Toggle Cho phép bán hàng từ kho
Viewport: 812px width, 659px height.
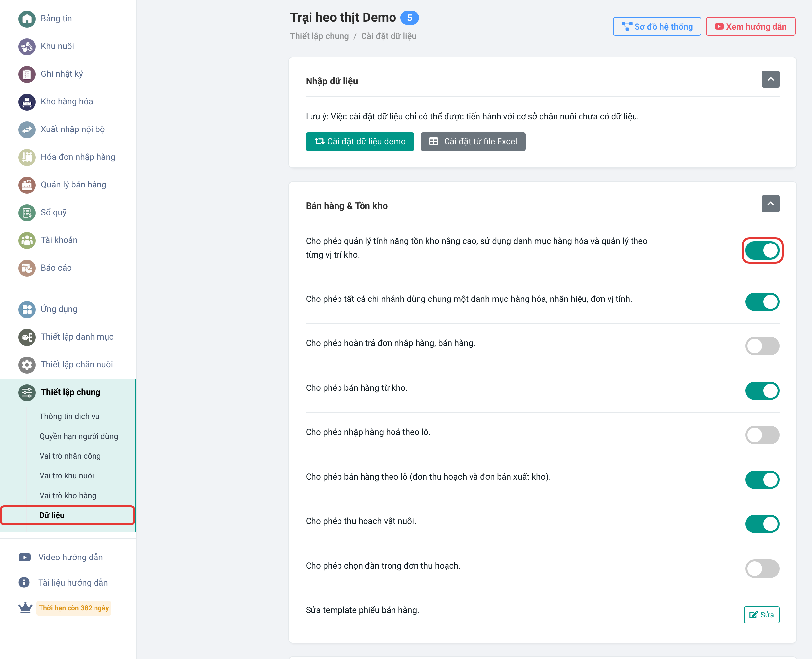click(x=762, y=390)
